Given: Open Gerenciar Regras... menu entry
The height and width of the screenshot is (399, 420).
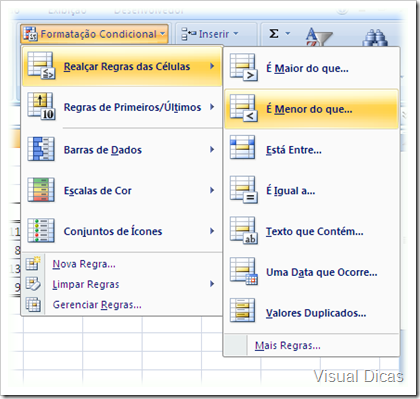Looking at the screenshot, I should (x=97, y=305).
